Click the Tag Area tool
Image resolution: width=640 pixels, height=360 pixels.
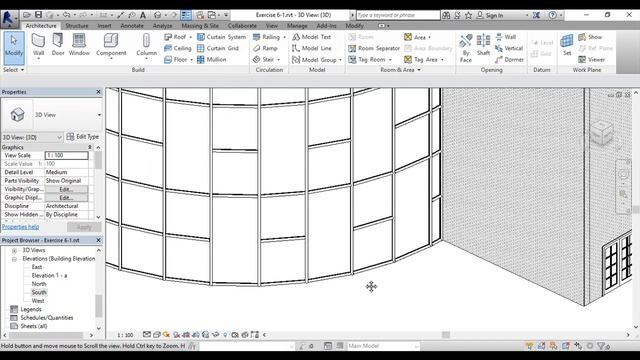421,60
